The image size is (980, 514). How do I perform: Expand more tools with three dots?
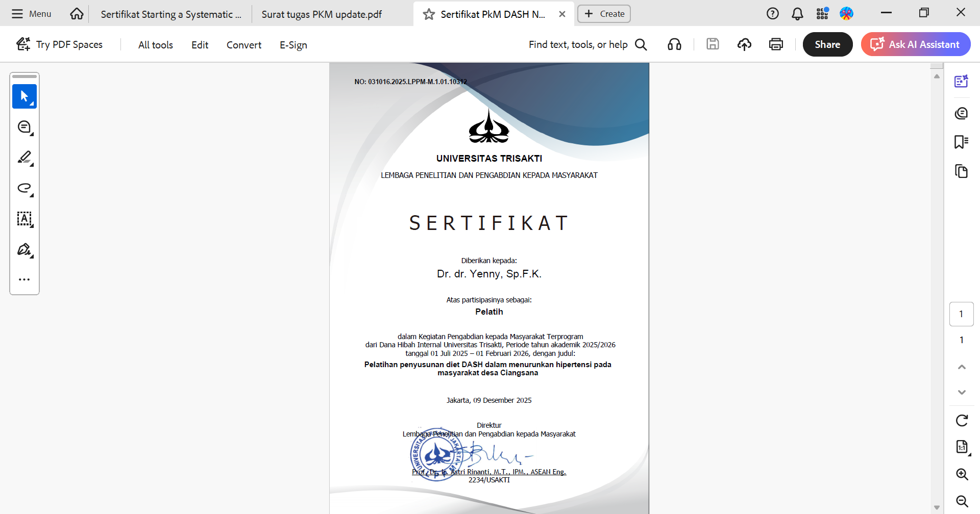click(x=24, y=279)
